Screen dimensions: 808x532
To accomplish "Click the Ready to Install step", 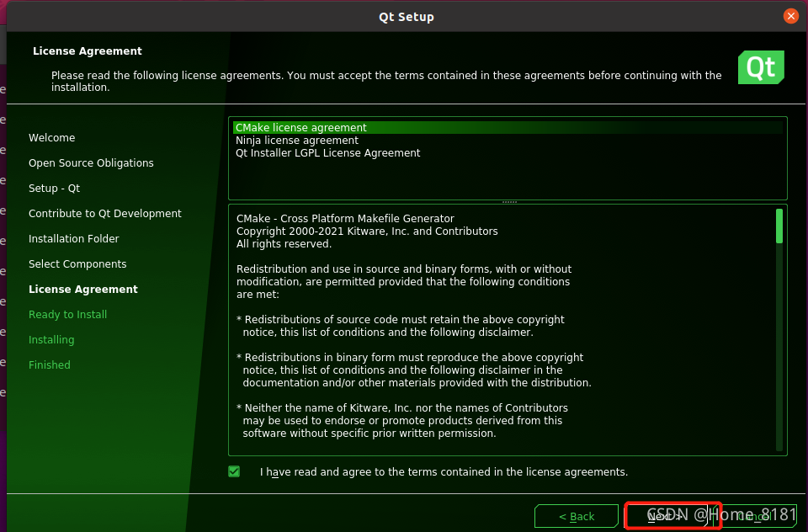I will 67,315.
